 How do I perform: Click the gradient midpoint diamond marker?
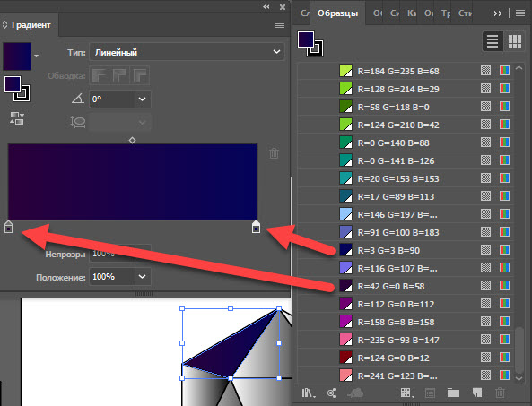(x=132, y=140)
